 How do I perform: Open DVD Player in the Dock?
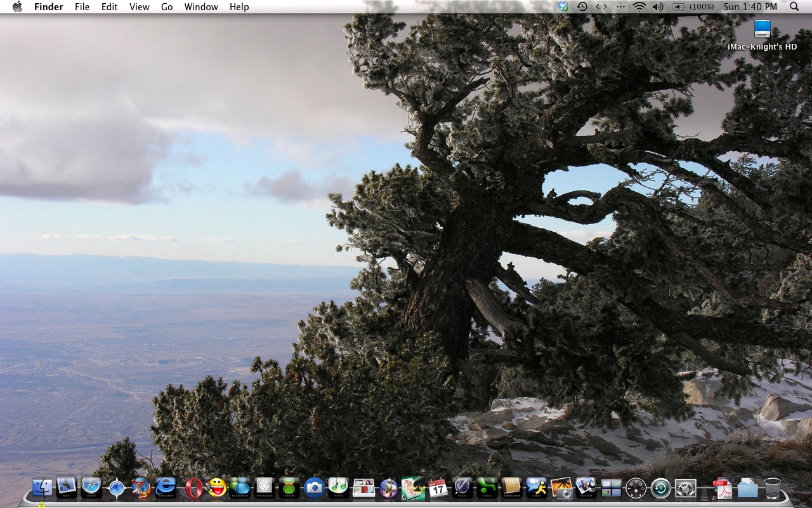click(265, 488)
